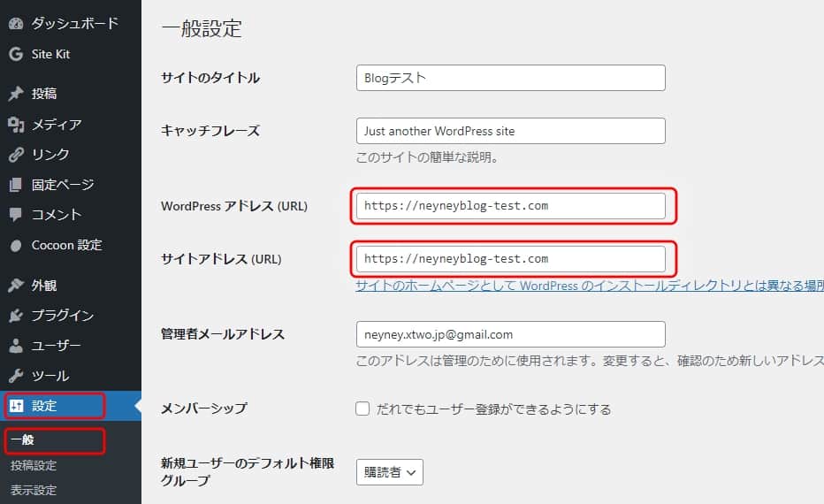Viewport: 824px width, 504px height.
Task: Click the 新規ユーザーのデフォルト権限グループ label
Action: (247, 471)
